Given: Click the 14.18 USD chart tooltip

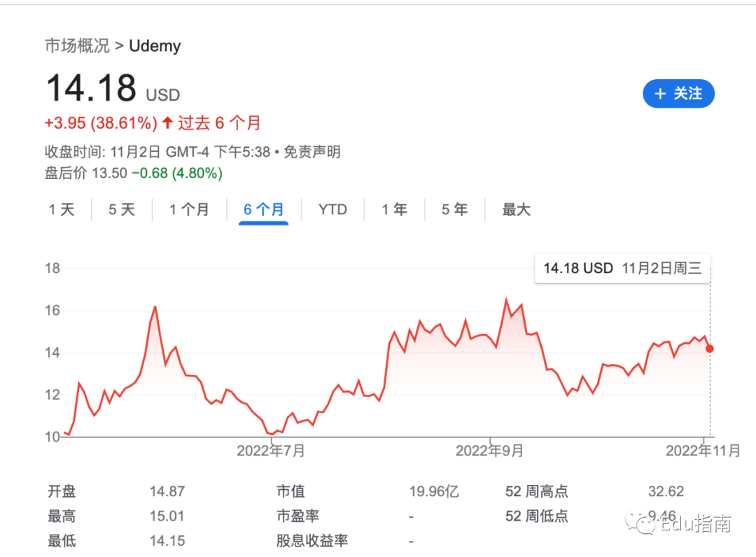Looking at the screenshot, I should [x=622, y=269].
